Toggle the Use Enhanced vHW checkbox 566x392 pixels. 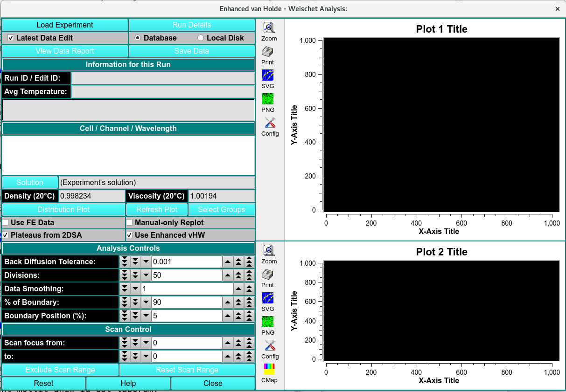pyautogui.click(x=130, y=235)
